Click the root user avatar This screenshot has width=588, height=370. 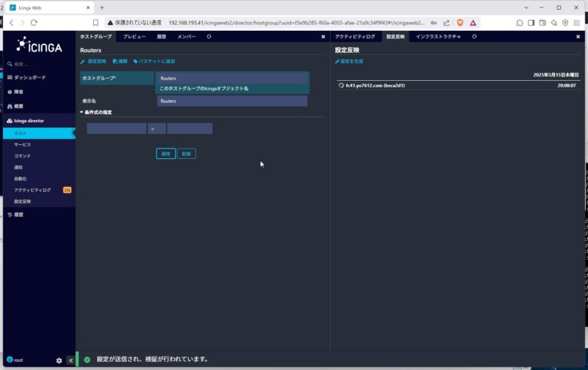coord(10,360)
